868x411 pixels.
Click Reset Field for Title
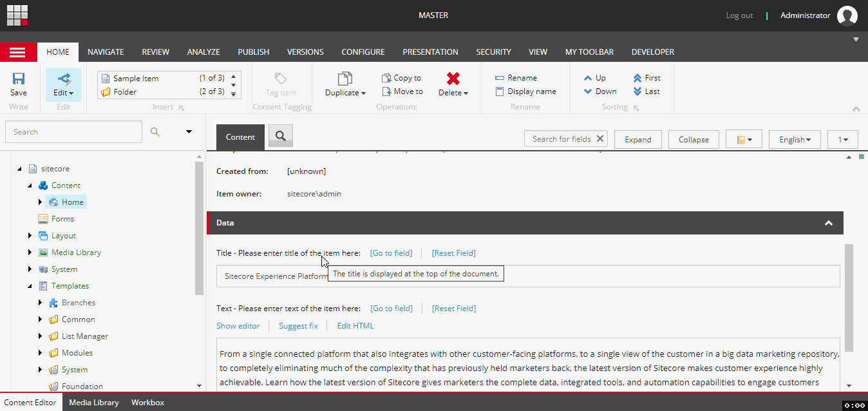(454, 253)
